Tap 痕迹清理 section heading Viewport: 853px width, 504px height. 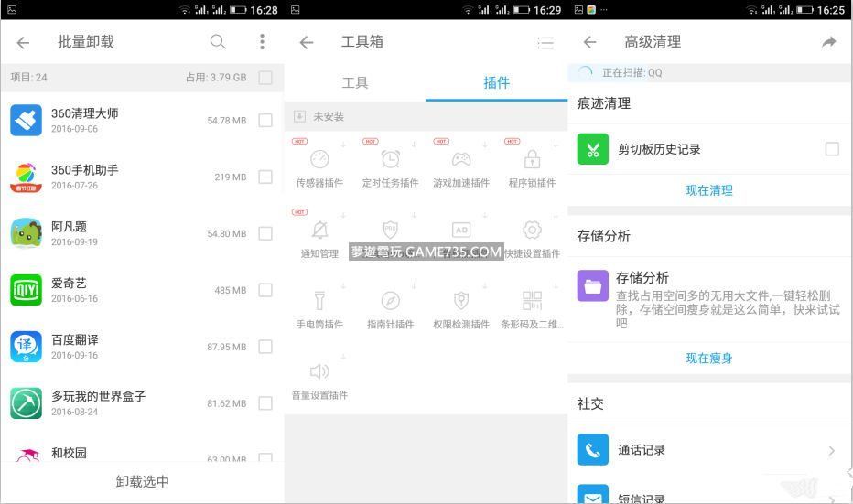pos(603,103)
